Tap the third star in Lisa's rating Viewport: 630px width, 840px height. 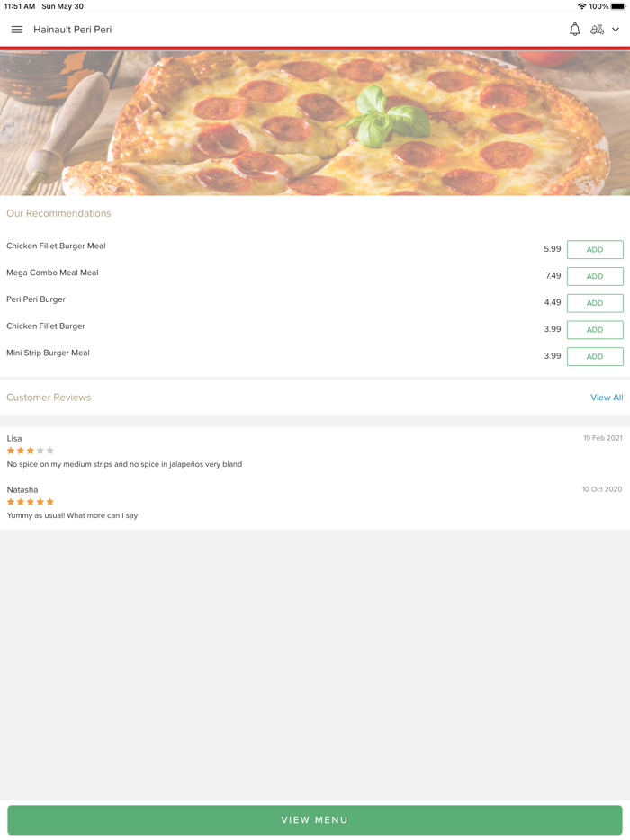coord(29,451)
